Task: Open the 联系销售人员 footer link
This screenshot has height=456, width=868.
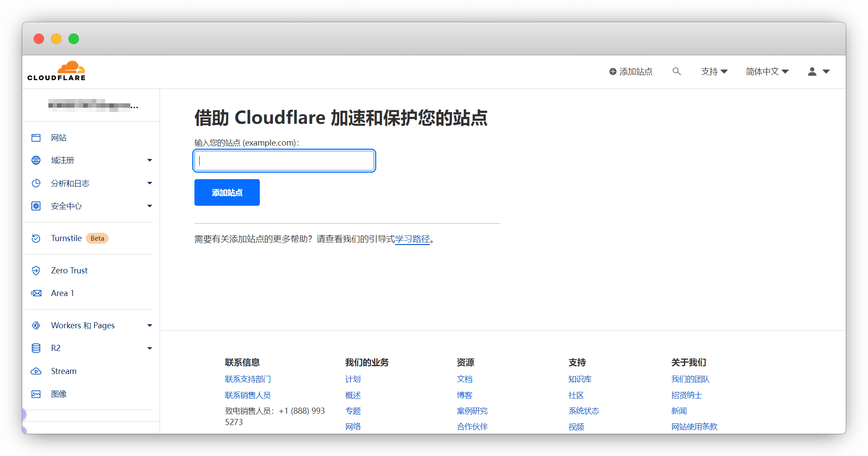Action: pos(248,395)
